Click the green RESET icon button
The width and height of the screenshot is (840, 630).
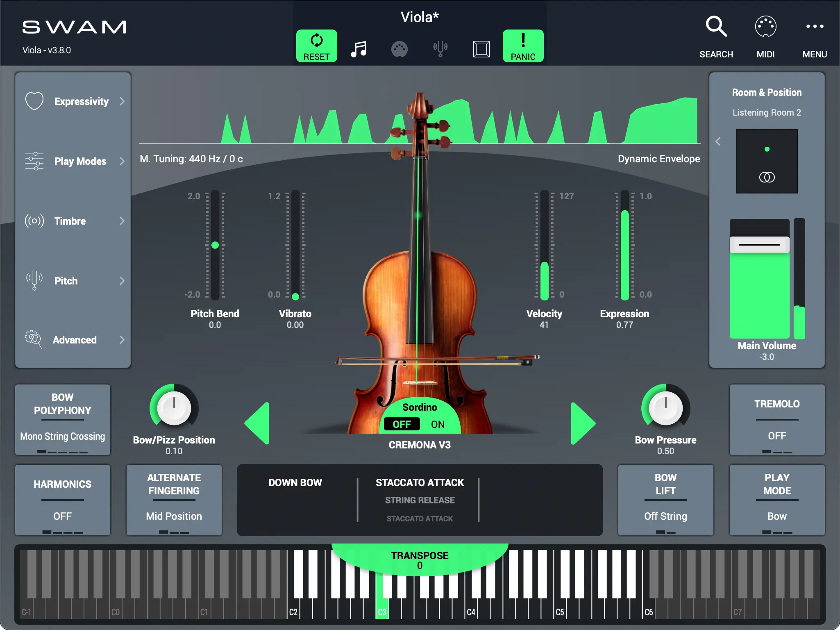[x=316, y=46]
